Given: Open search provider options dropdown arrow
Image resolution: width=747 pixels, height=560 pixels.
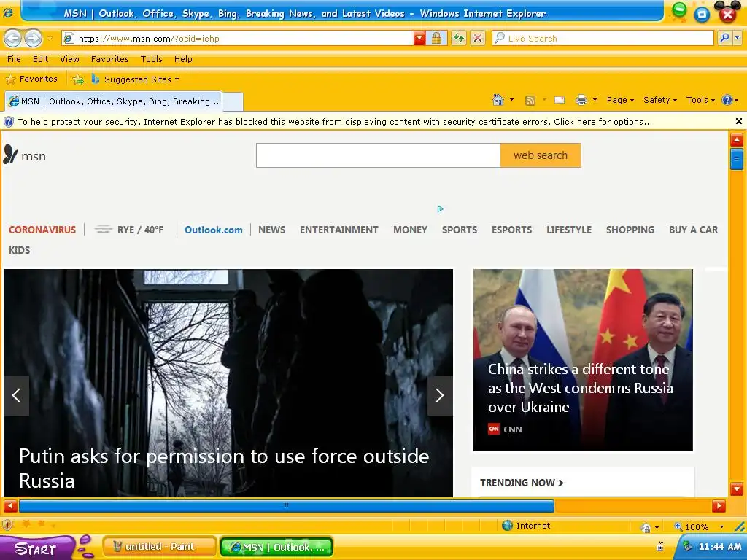Looking at the screenshot, I should tap(738, 38).
